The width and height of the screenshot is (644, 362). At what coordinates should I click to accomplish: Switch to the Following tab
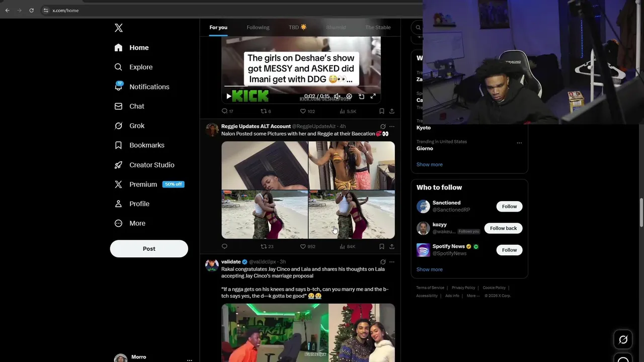(258, 27)
